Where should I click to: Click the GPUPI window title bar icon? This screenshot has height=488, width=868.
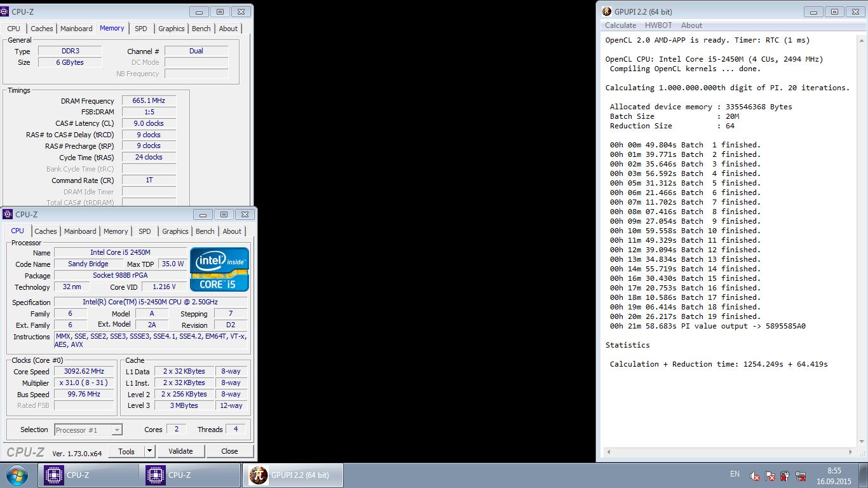[x=607, y=11]
